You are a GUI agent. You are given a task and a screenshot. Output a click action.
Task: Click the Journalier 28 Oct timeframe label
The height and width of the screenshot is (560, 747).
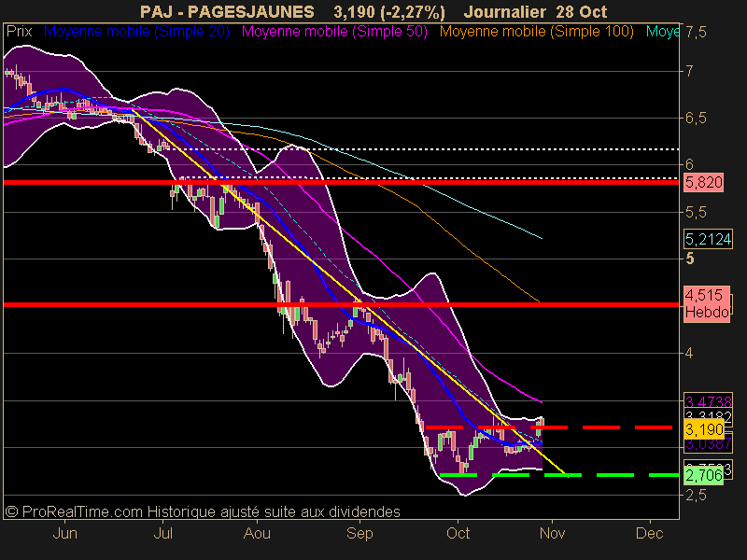click(535, 12)
